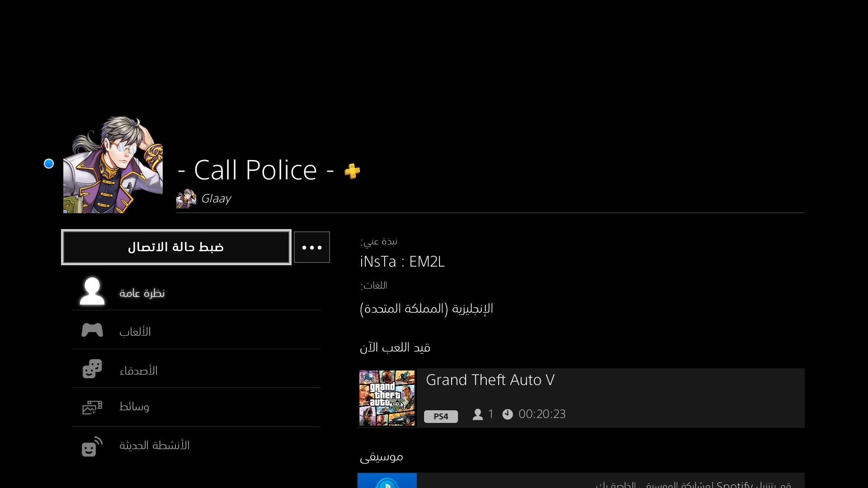Open the three-dots options menu

(x=312, y=247)
